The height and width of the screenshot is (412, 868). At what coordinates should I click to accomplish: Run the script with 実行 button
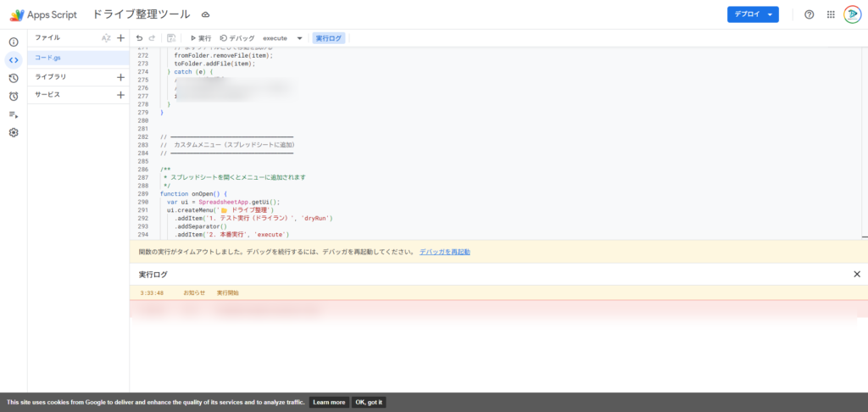point(201,38)
